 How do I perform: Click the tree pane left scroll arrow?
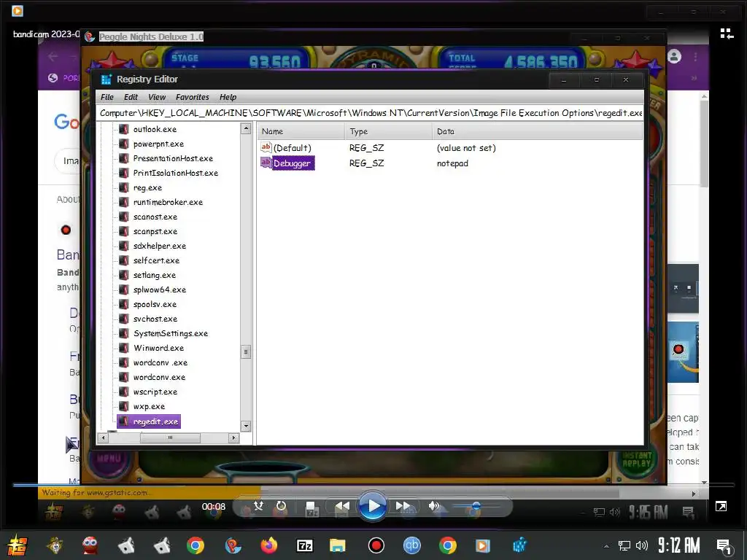point(104,437)
